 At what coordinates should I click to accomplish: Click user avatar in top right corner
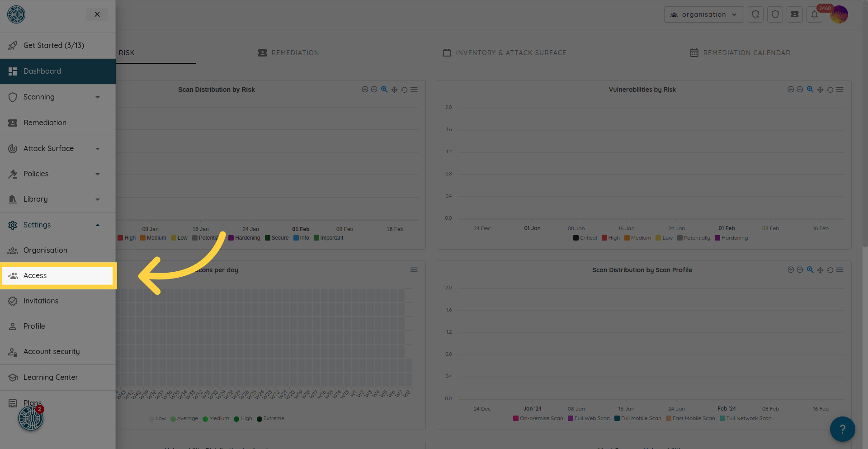click(839, 15)
